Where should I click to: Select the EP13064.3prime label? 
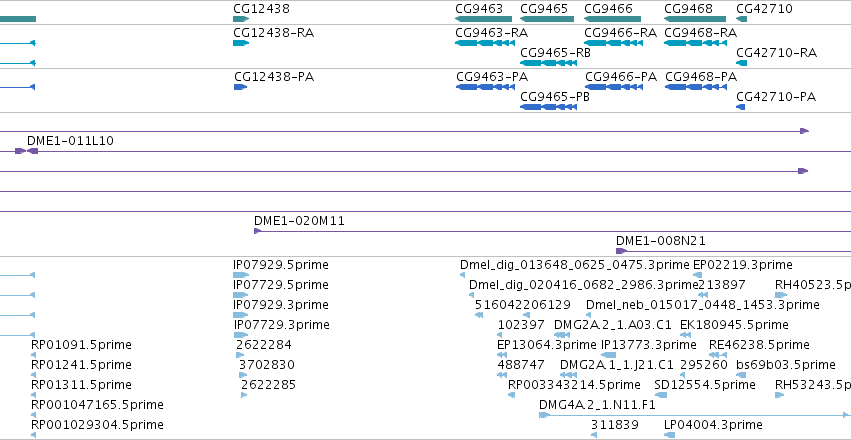547,345
